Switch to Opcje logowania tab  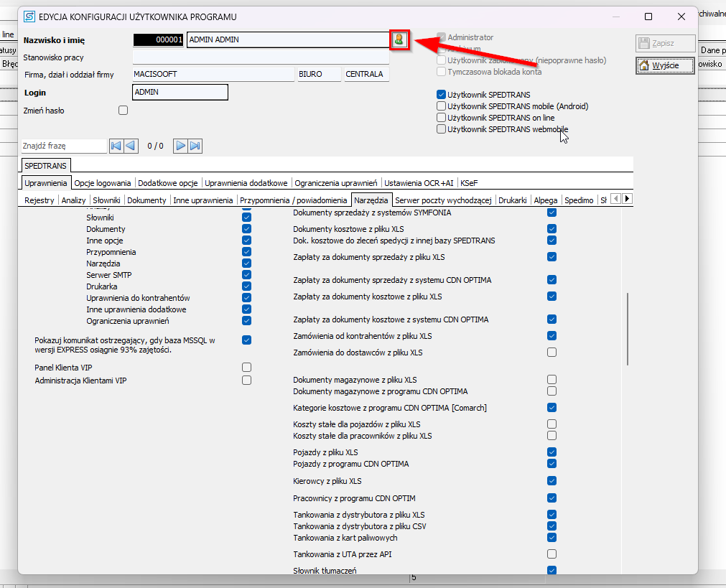(102, 183)
